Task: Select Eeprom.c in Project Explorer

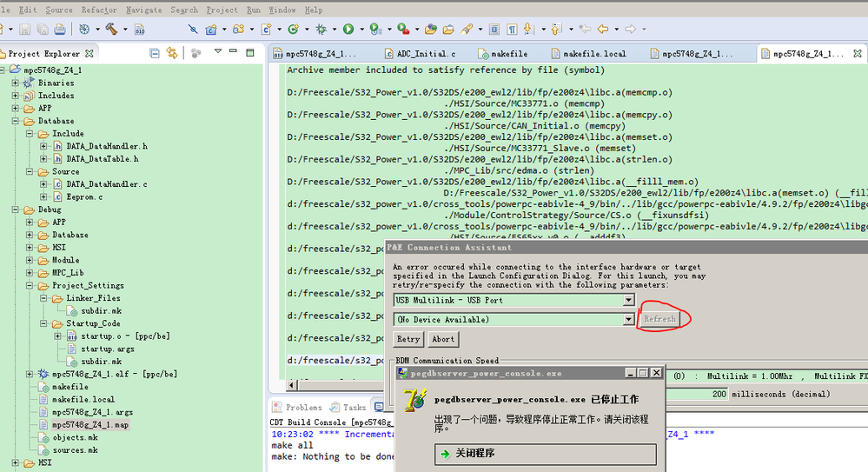Action: 84,197
